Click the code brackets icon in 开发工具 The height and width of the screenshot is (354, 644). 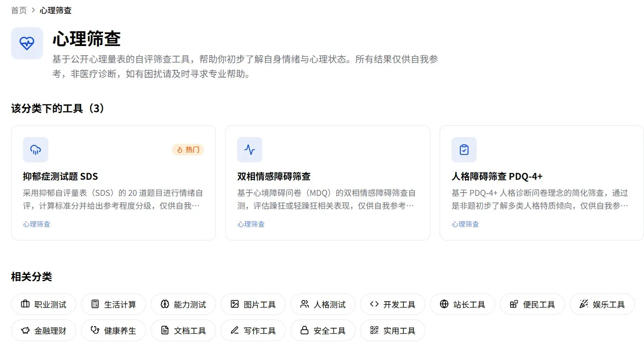[374, 304]
